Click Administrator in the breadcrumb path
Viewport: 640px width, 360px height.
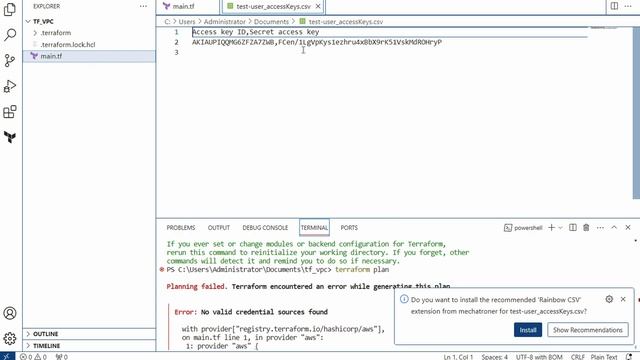224,22
